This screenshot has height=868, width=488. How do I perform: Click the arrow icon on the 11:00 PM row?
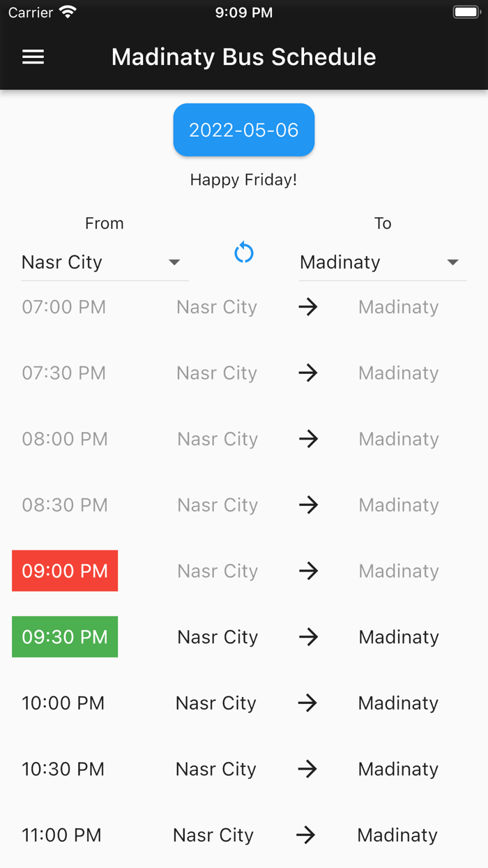click(308, 835)
